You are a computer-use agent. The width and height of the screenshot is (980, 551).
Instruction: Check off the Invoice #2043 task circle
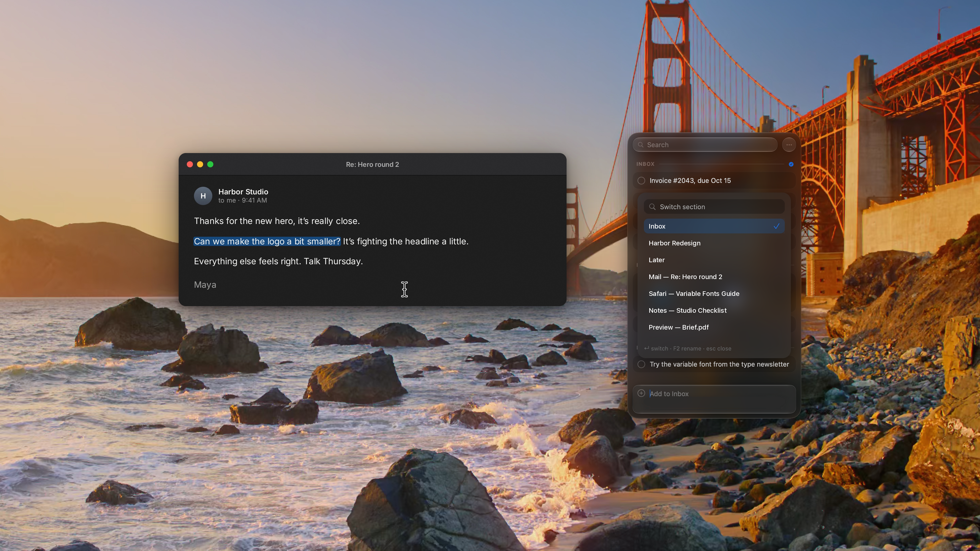[641, 181]
